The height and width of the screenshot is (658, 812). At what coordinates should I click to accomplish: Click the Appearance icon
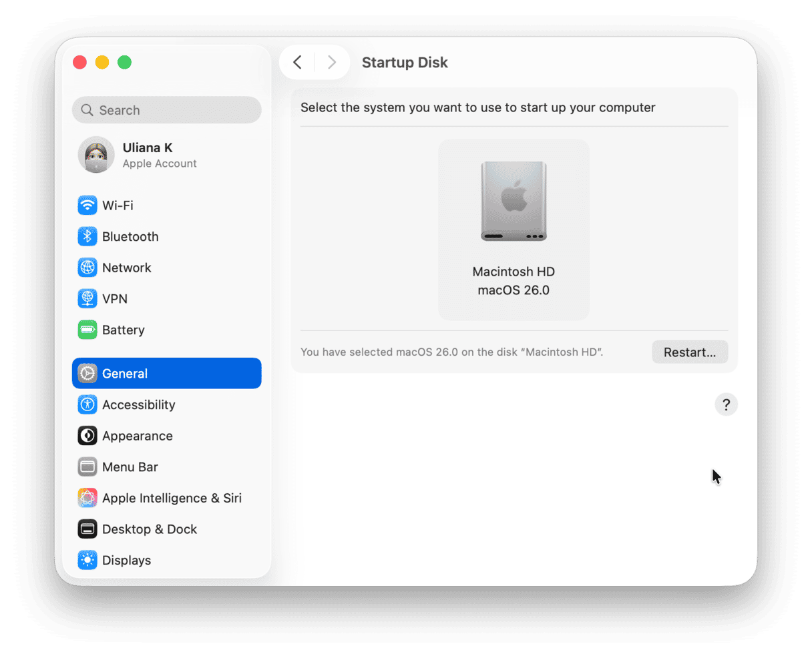tap(87, 436)
